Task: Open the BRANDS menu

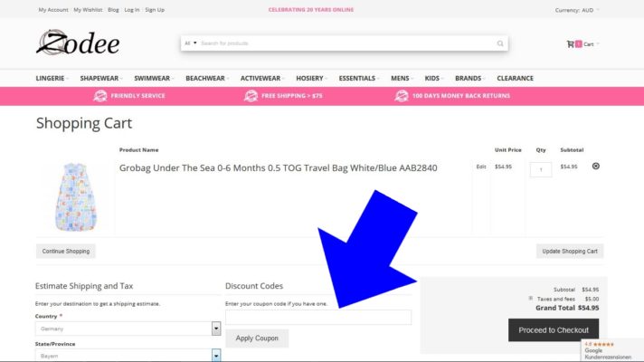Action: click(x=469, y=78)
